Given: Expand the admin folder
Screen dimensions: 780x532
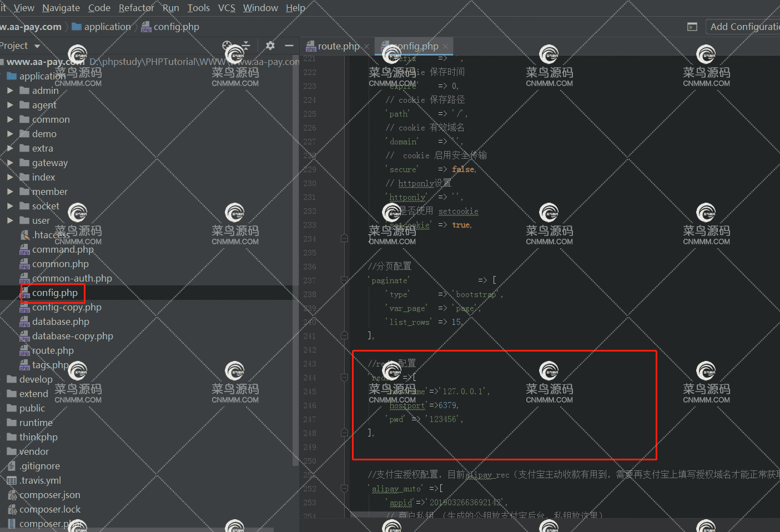Looking at the screenshot, I should click(10, 91).
